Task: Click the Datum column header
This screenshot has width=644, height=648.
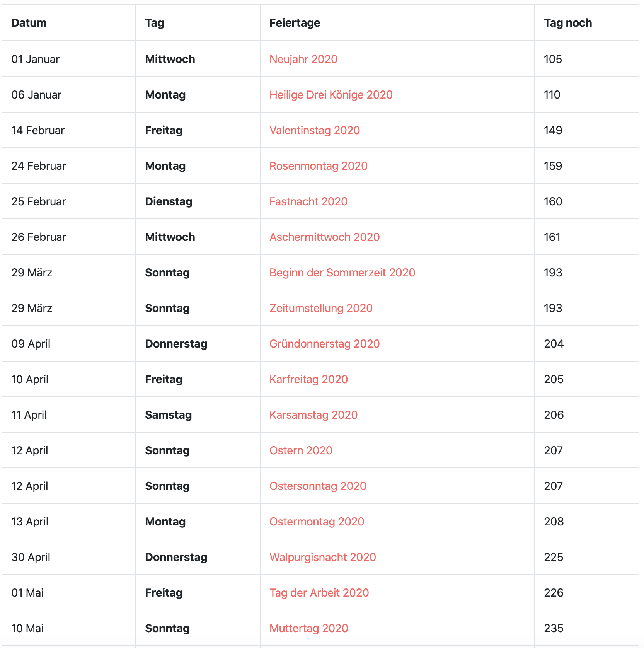Action: point(29,23)
